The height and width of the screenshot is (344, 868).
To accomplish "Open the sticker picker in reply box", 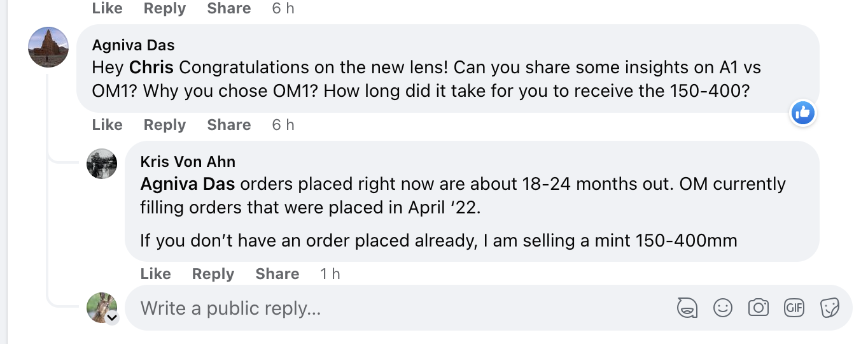I will (830, 308).
